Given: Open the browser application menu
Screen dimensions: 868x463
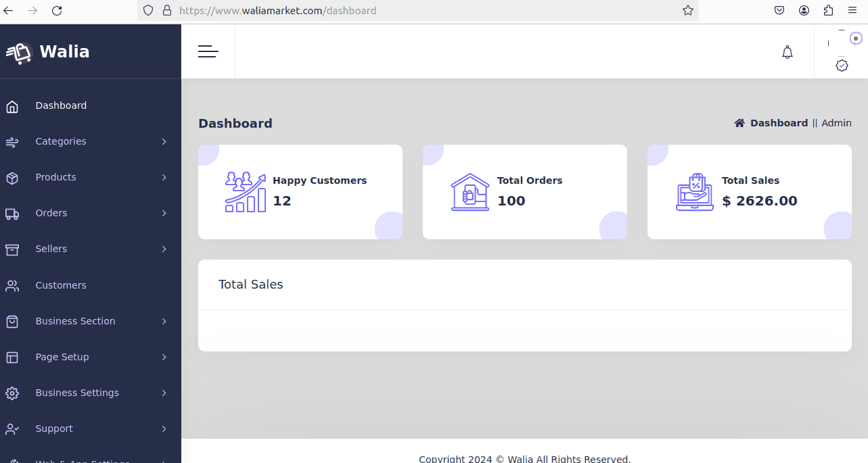Looking at the screenshot, I should coord(852,10).
